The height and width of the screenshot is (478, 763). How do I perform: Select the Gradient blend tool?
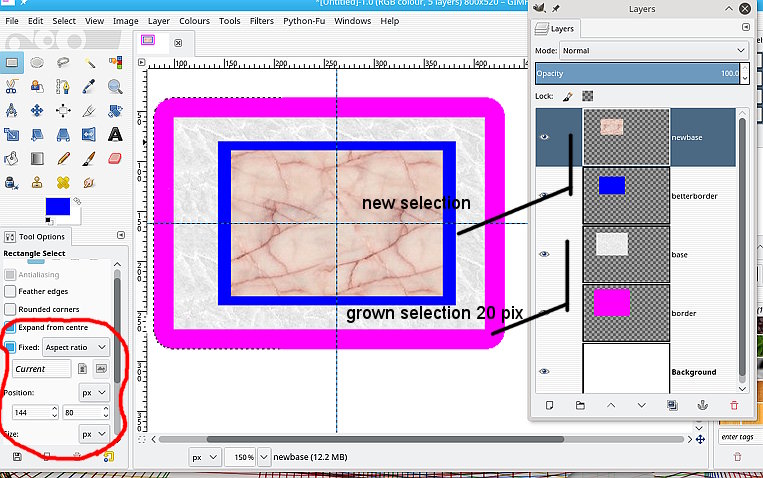coord(37,159)
